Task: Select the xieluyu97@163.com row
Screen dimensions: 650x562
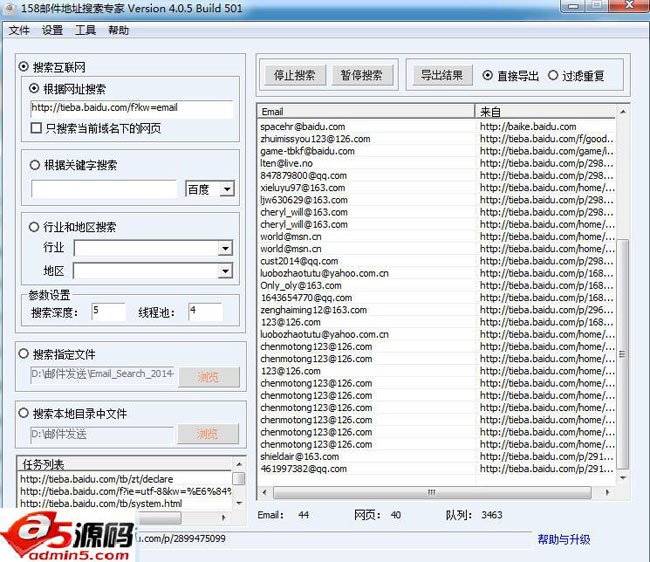Action: coord(436,188)
